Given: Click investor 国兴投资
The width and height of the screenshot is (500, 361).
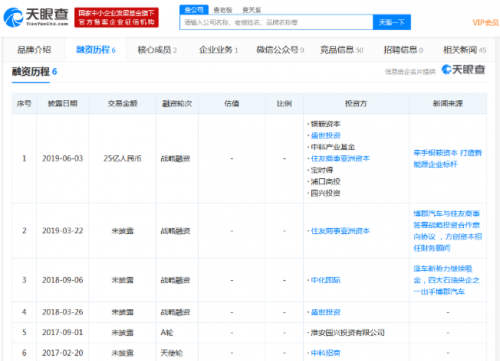Looking at the screenshot, I should [x=325, y=193].
